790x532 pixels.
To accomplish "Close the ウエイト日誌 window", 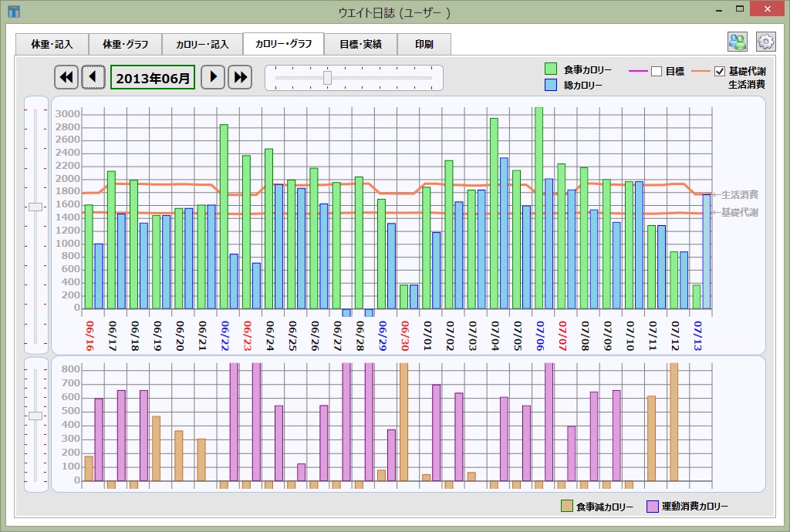I will pyautogui.click(x=768, y=9).
